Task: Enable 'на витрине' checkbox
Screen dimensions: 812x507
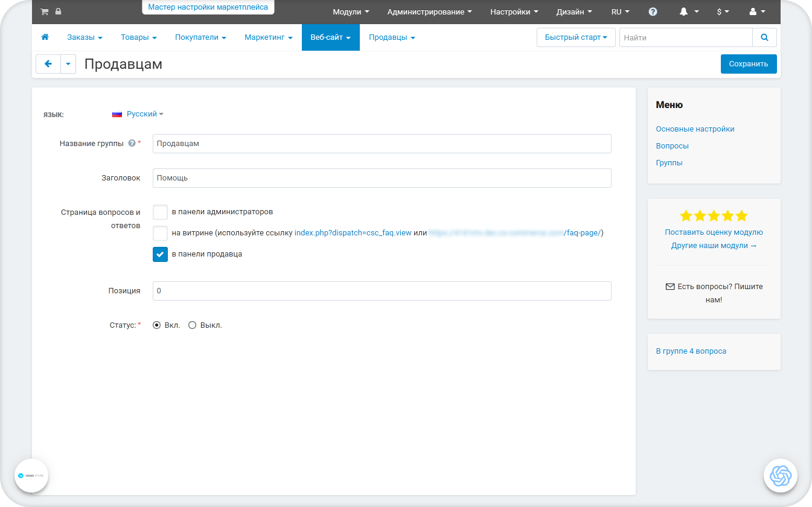Action: click(x=160, y=233)
